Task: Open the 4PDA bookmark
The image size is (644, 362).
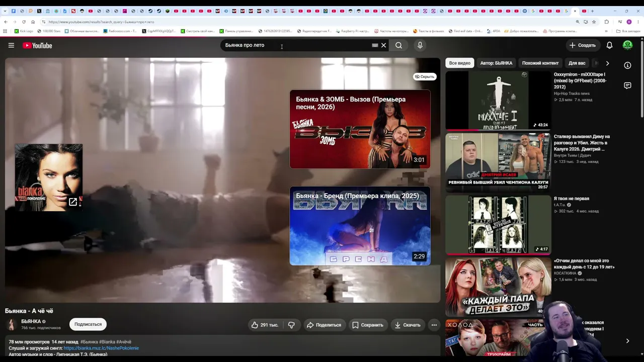Action: tap(494, 31)
